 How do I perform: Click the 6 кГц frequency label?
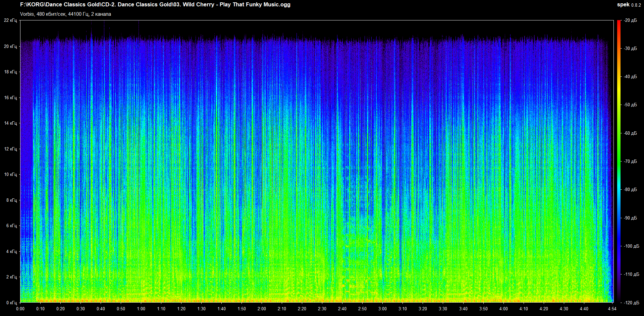11,226
